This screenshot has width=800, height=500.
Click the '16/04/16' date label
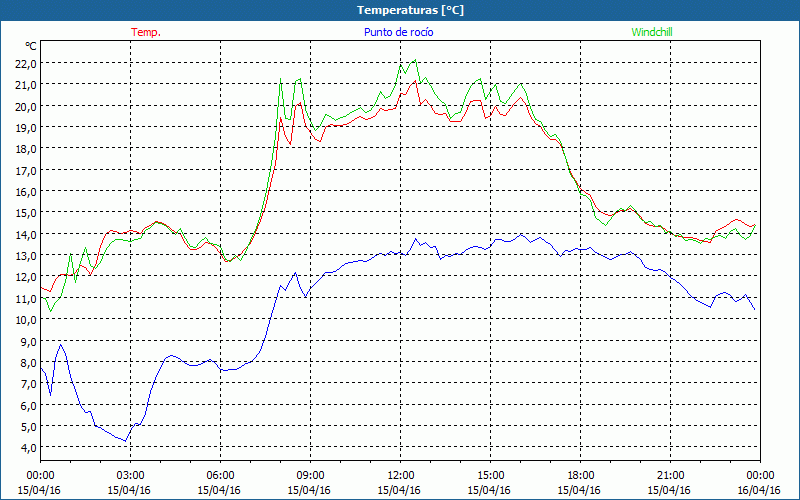tap(759, 490)
